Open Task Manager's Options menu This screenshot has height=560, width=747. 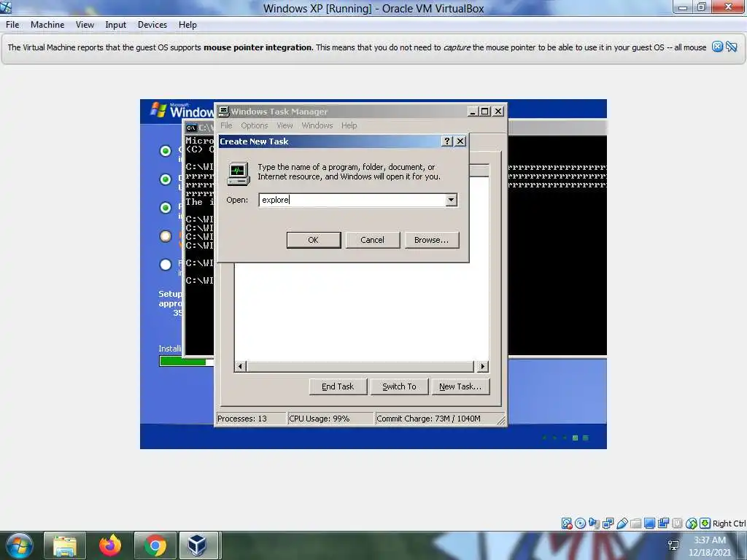[x=255, y=125]
